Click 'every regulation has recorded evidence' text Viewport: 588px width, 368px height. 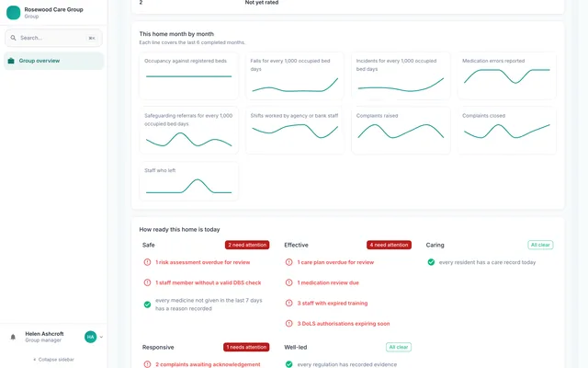click(x=347, y=364)
